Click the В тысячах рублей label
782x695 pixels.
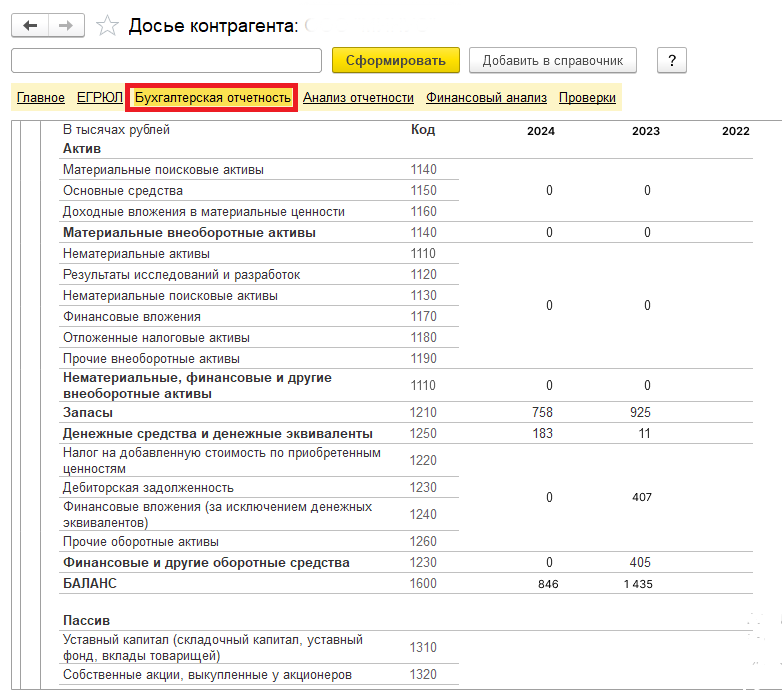coord(116,130)
